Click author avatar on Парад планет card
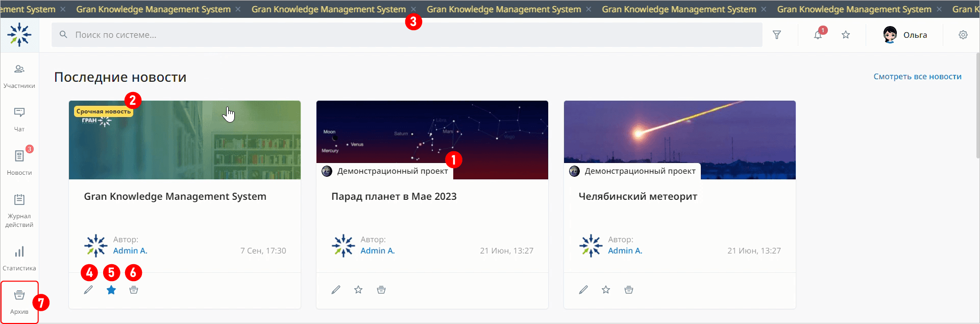The height and width of the screenshot is (324, 980). pos(344,246)
